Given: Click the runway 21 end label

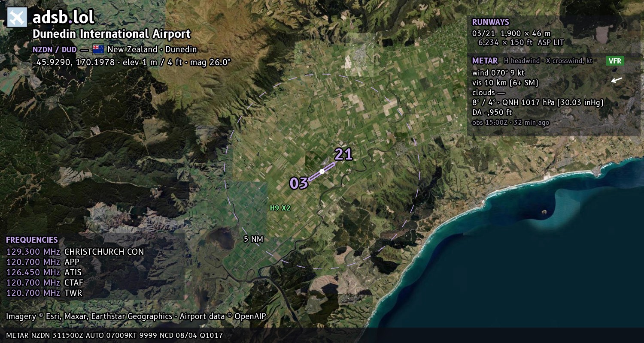Looking at the screenshot, I should coord(343,154).
